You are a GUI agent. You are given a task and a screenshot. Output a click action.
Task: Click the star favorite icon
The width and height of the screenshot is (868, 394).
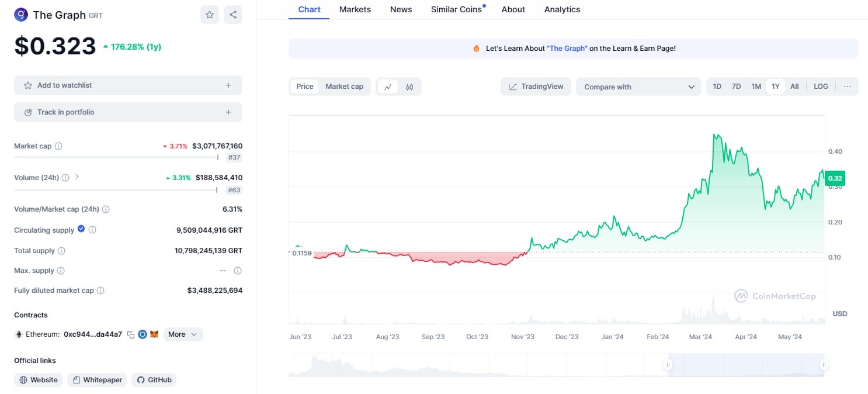(210, 15)
